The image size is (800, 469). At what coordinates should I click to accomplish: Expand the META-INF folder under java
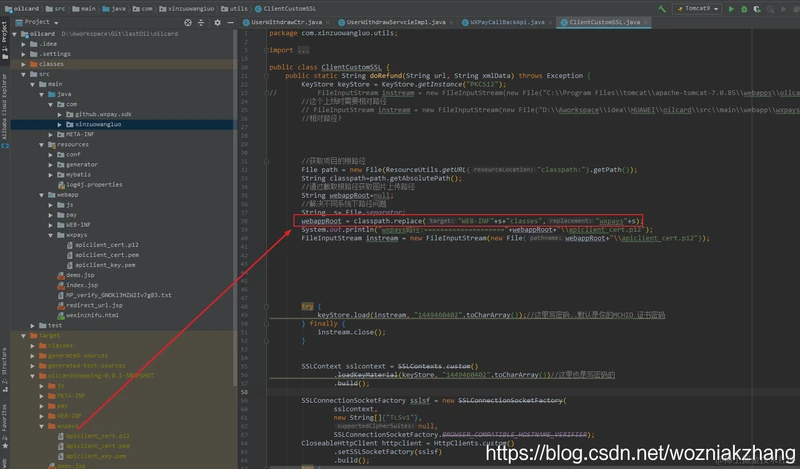(51, 135)
